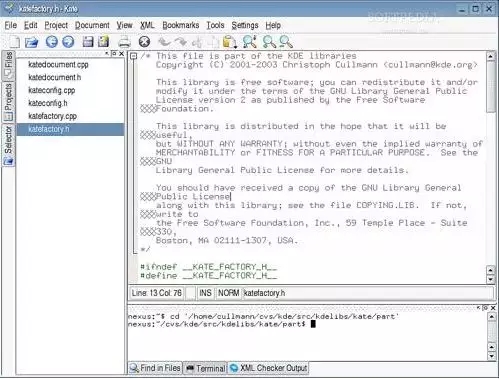The height and width of the screenshot is (379, 499).
Task: Open the Bookmarks menu
Action: [181, 25]
